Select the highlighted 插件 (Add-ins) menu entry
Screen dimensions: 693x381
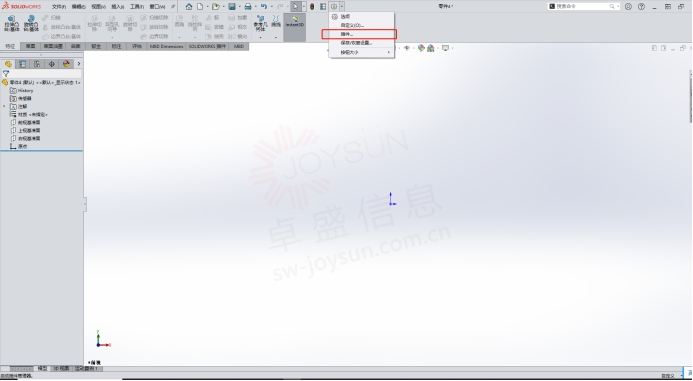(x=359, y=34)
